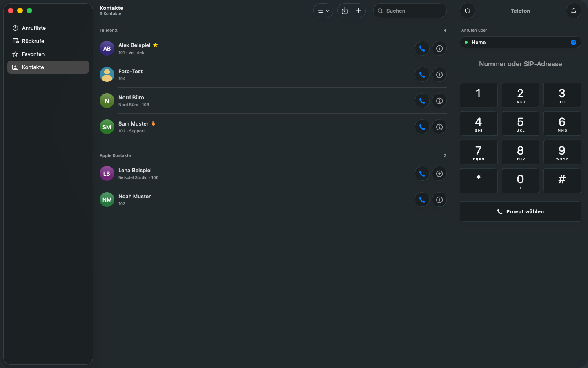Click the import contacts icon
This screenshot has width=588, height=368.
pos(345,11)
